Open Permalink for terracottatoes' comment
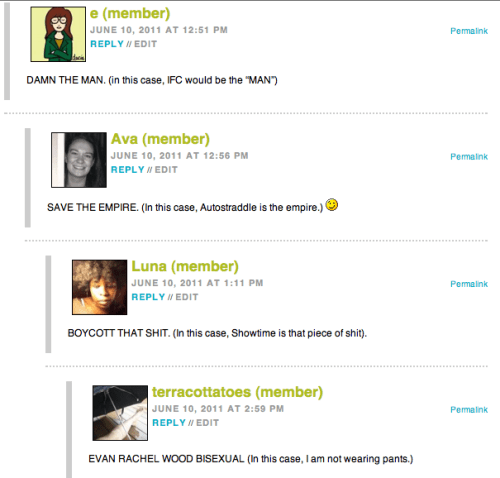The image size is (500, 478). [x=469, y=410]
